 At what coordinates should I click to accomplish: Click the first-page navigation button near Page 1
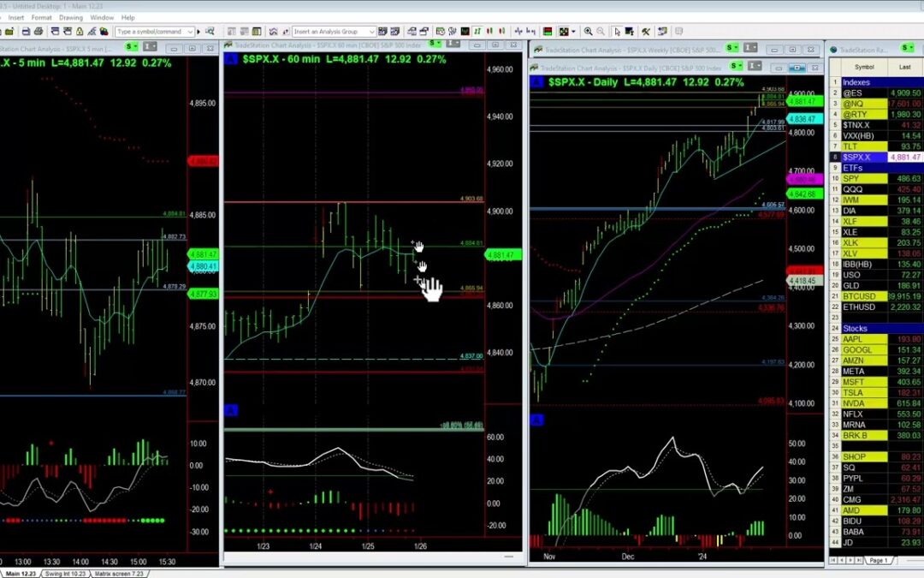(x=832, y=561)
